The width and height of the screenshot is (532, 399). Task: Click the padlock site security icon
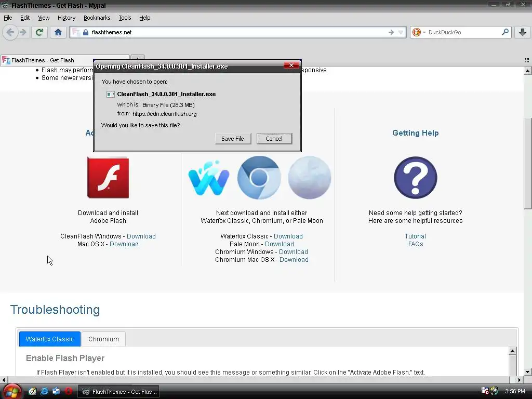point(86,32)
